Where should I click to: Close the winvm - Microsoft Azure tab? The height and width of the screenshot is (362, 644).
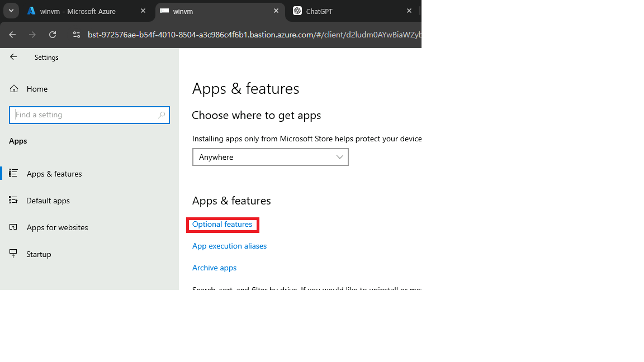click(143, 11)
